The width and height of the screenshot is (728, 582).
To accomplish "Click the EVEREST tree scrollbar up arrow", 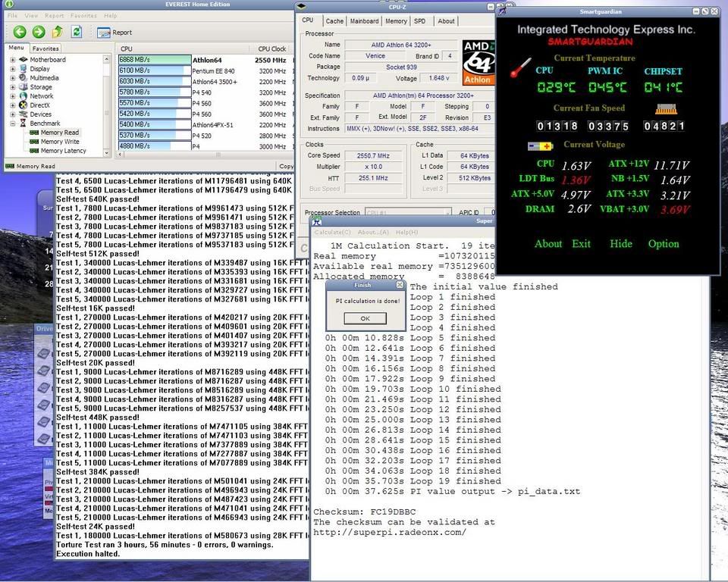I will tap(107, 59).
